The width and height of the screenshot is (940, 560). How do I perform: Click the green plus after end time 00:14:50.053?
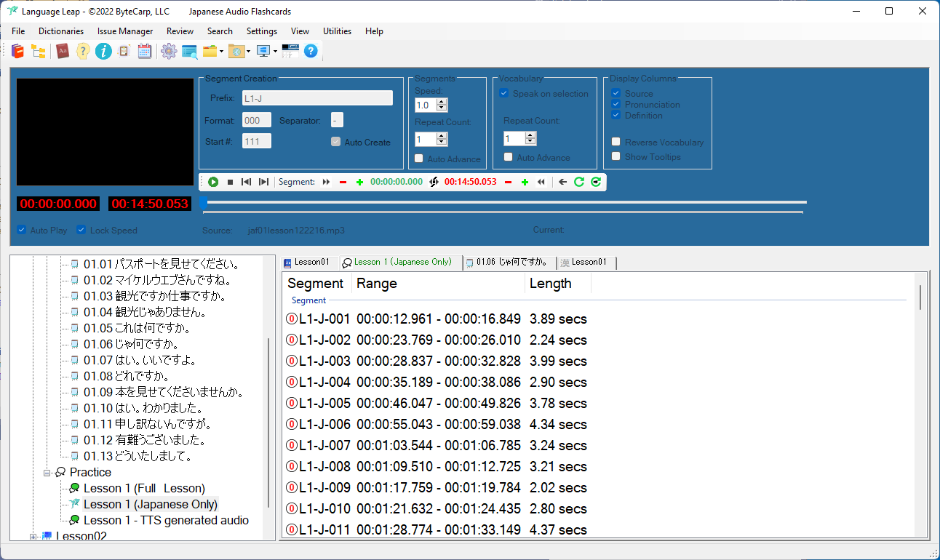(x=525, y=182)
